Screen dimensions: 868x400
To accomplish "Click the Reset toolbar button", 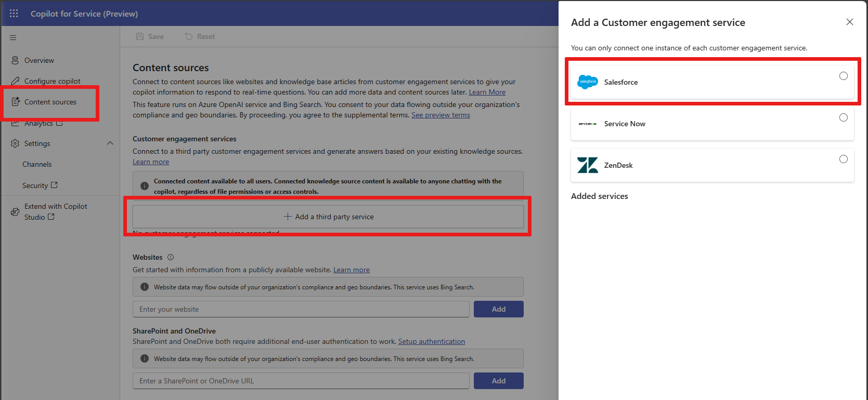I will coord(200,36).
